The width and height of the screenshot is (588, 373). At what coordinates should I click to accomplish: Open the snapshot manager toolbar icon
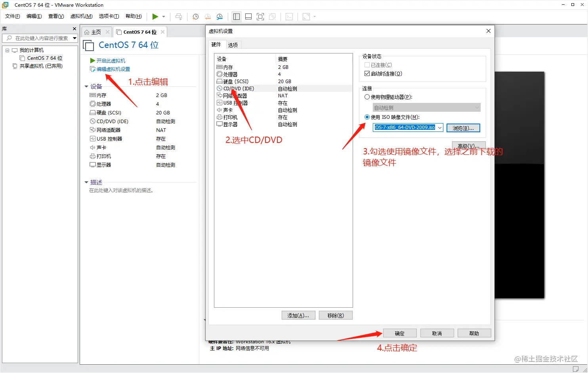220,16
